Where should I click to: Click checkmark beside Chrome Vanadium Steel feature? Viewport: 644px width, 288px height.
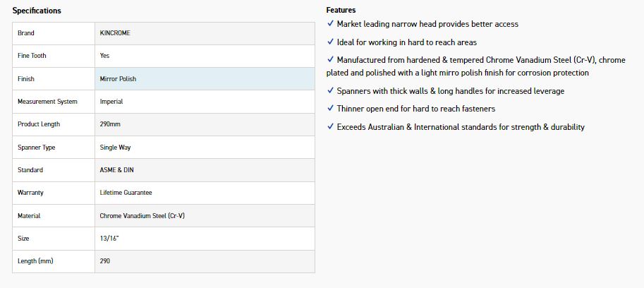point(330,59)
